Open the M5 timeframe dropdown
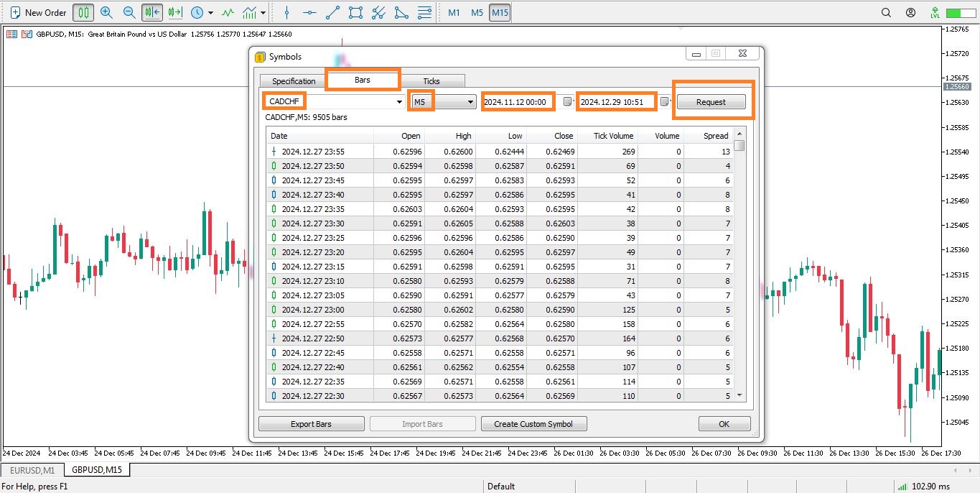The height and width of the screenshot is (493, 980). (x=470, y=102)
